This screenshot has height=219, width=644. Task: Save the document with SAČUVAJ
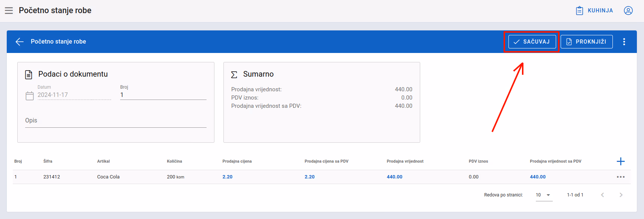[532, 42]
